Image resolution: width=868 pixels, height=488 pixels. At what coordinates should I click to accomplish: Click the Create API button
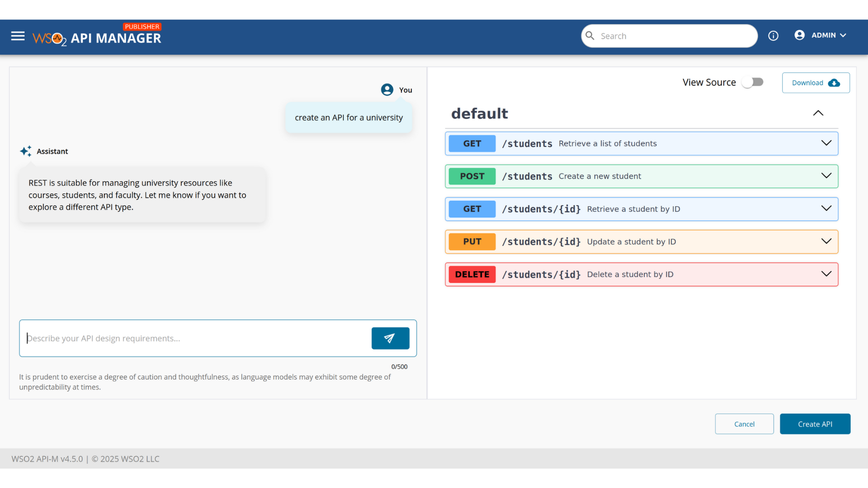pos(815,424)
